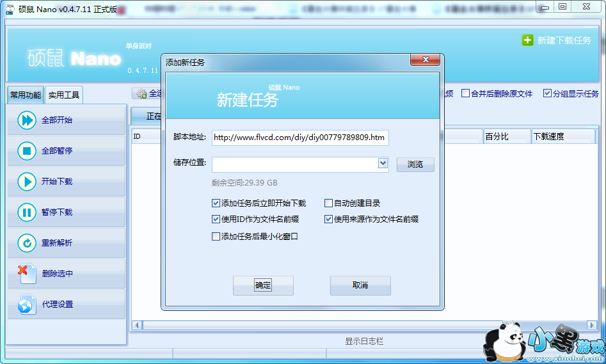The image size is (606, 364).
Task: Click the 脚本地址 URL input field
Action: (300, 138)
